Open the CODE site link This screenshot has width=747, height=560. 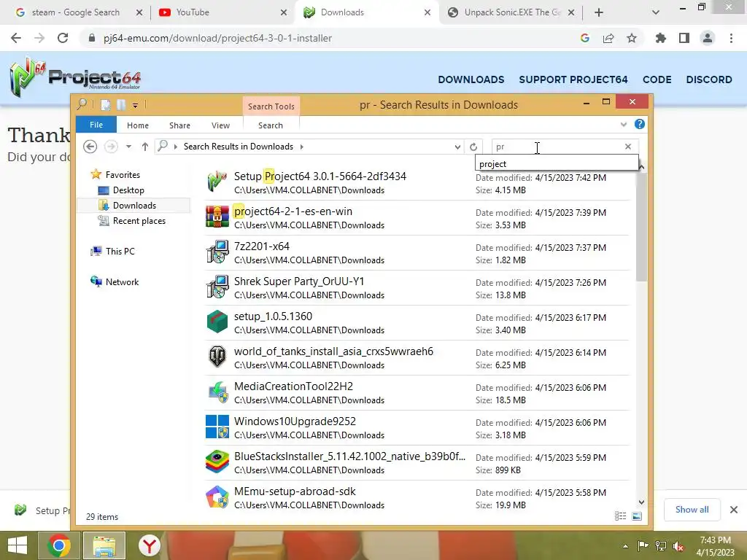click(x=657, y=79)
